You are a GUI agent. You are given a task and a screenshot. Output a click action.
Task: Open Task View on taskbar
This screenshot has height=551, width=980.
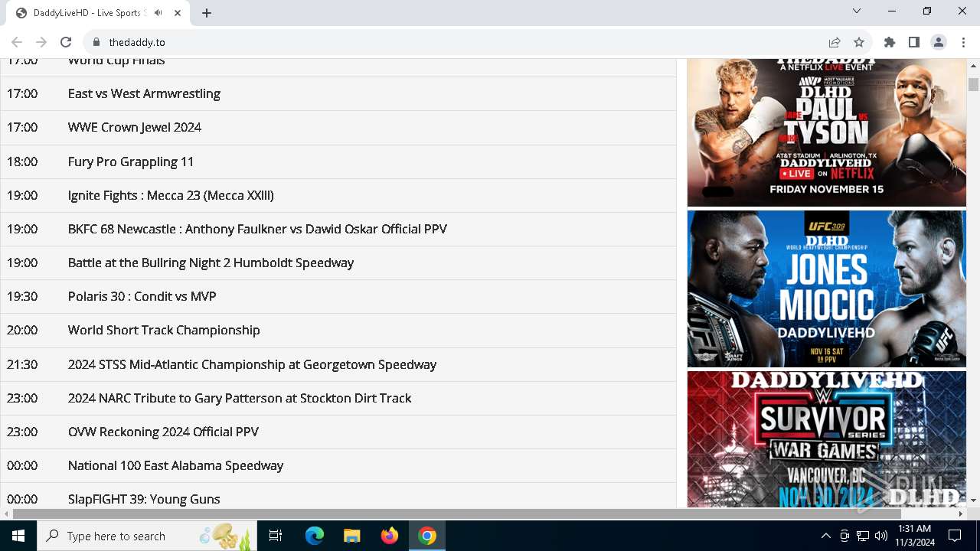(x=276, y=536)
